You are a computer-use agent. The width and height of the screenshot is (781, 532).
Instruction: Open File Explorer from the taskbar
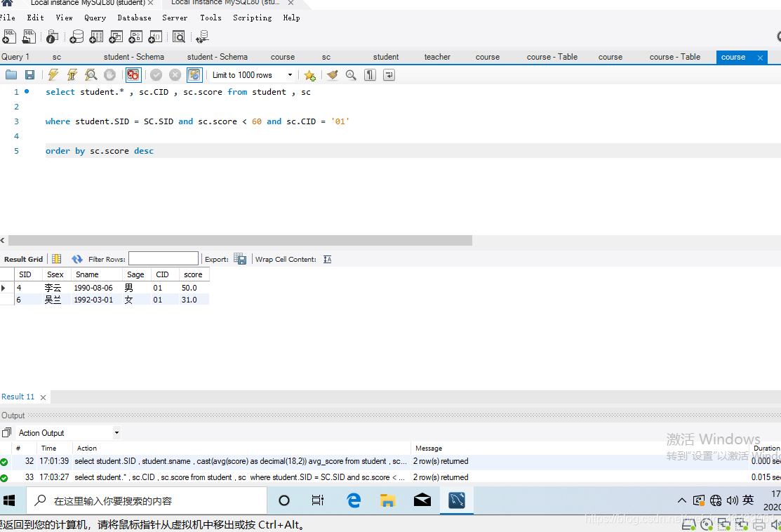coord(387,500)
